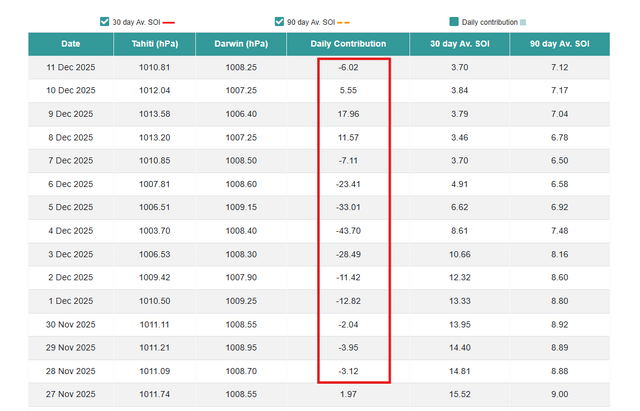Click the 15.52 30 day average cell
This screenshot has height=411, width=640.
tap(459, 395)
